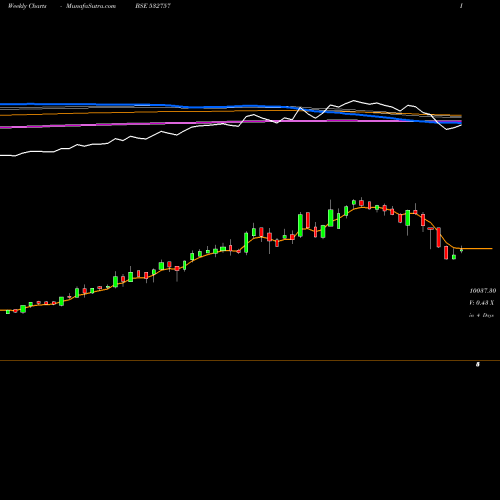Click the "BSE 532757" stock code label
The image size is (500, 500).
click(x=153, y=6)
